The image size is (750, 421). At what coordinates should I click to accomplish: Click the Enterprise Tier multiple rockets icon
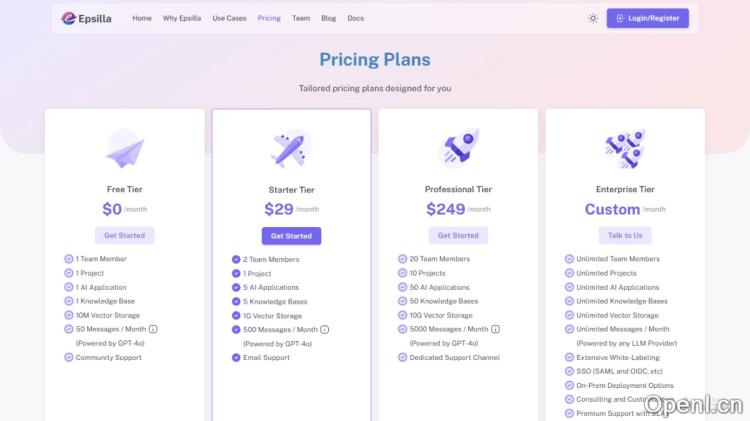tap(625, 148)
